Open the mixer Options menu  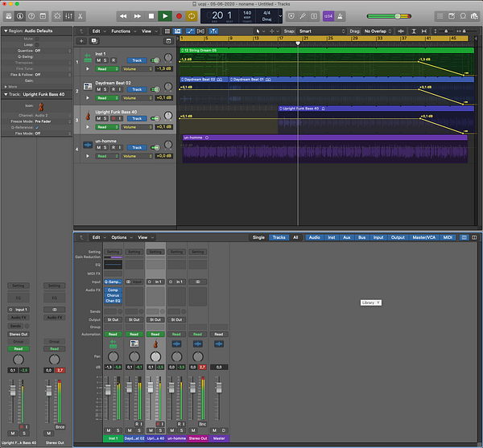pos(120,237)
